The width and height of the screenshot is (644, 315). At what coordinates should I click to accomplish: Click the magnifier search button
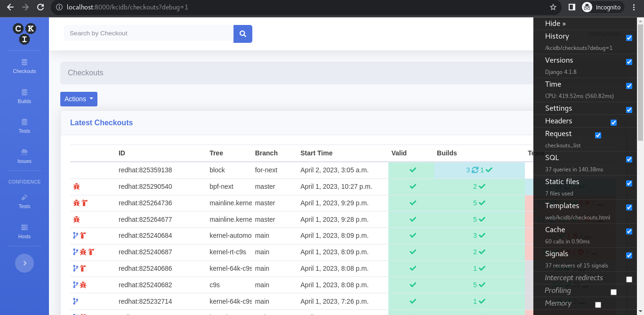click(242, 34)
